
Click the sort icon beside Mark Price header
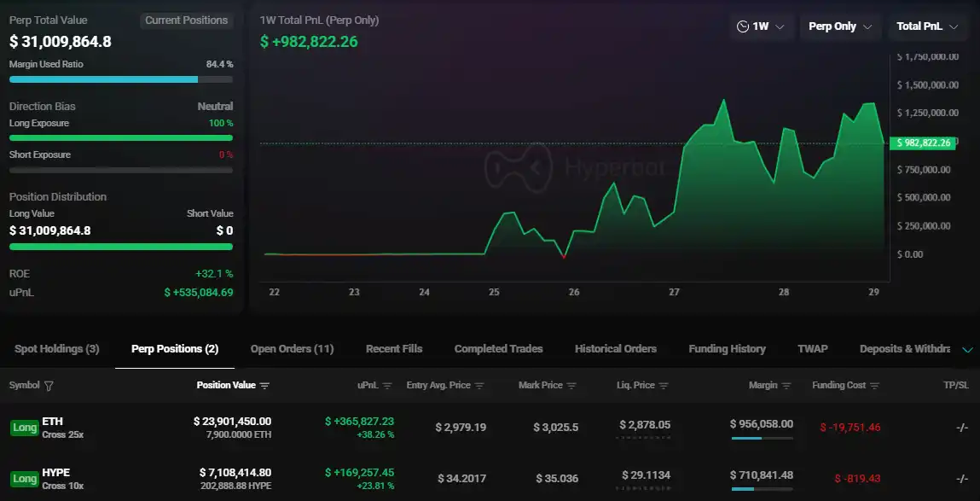(570, 385)
